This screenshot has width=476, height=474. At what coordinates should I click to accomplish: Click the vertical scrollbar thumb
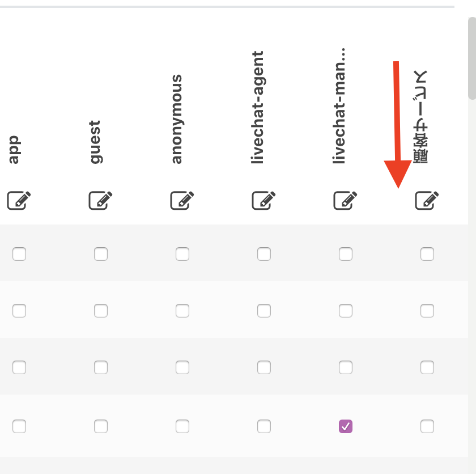472,58
